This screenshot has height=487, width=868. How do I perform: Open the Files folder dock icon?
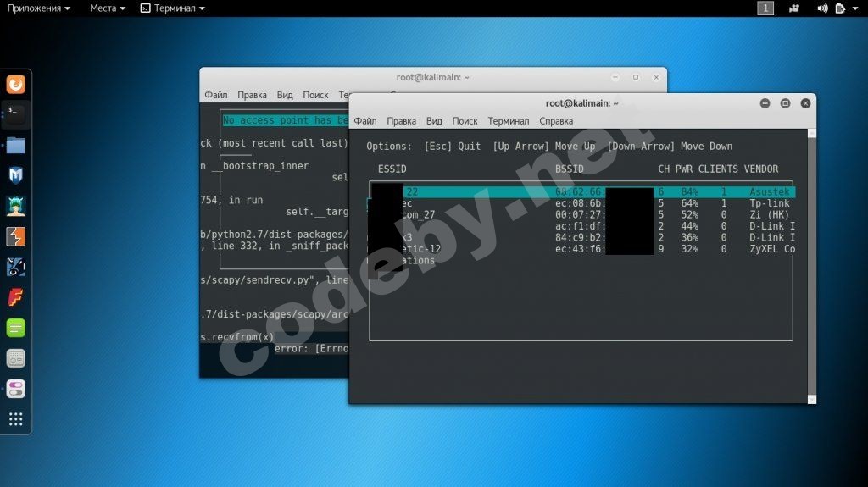[15, 145]
